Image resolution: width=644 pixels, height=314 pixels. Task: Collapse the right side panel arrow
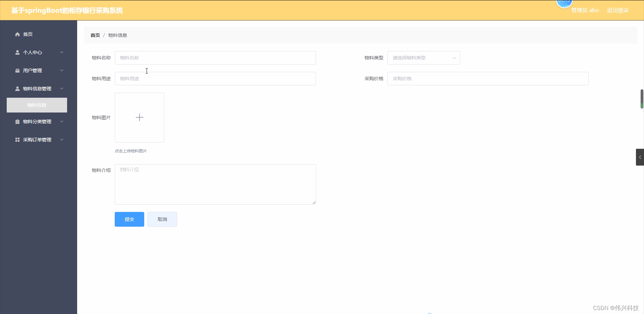[640, 157]
